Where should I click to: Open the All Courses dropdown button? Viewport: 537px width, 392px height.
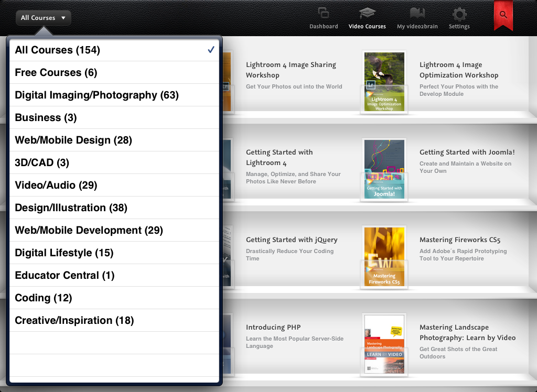coord(44,18)
